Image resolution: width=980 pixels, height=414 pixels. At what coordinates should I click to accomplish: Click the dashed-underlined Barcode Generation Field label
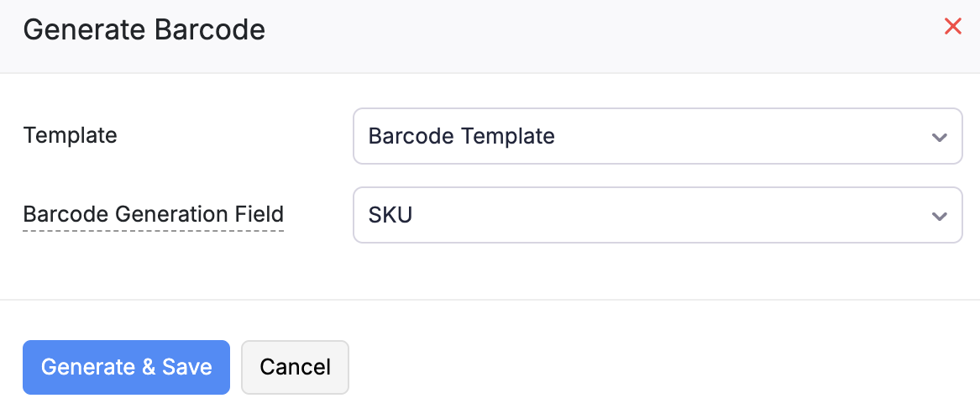pos(154,214)
